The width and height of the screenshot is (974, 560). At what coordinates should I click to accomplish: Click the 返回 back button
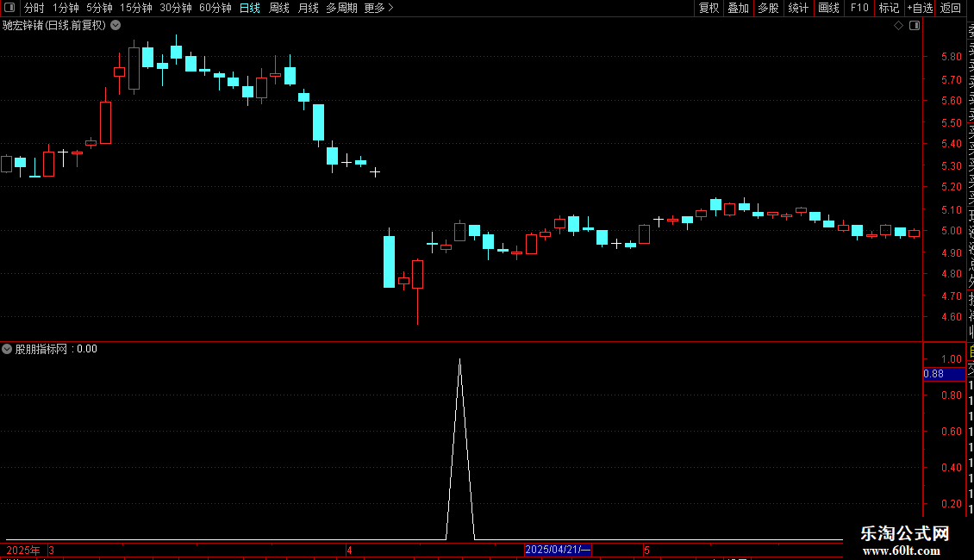click(x=951, y=8)
